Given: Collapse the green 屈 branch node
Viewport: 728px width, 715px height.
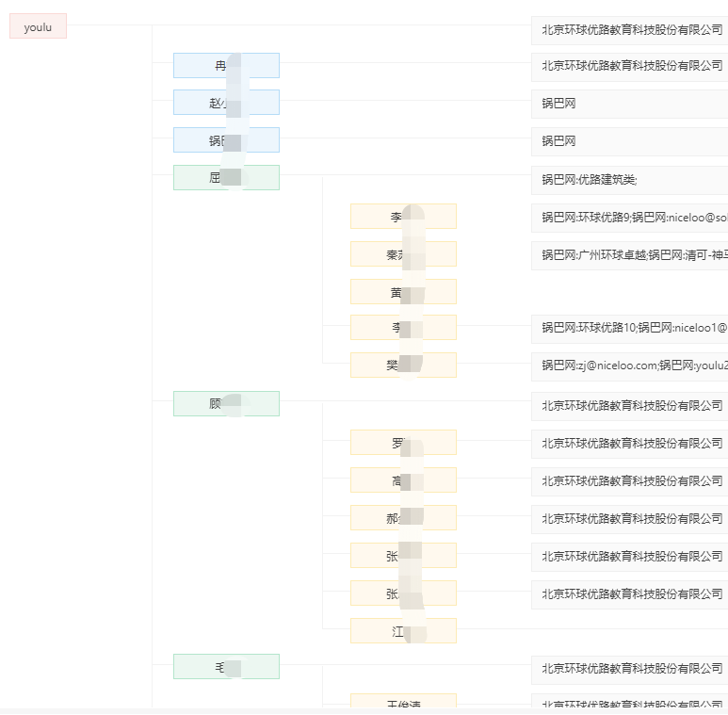Looking at the screenshot, I should tap(226, 178).
